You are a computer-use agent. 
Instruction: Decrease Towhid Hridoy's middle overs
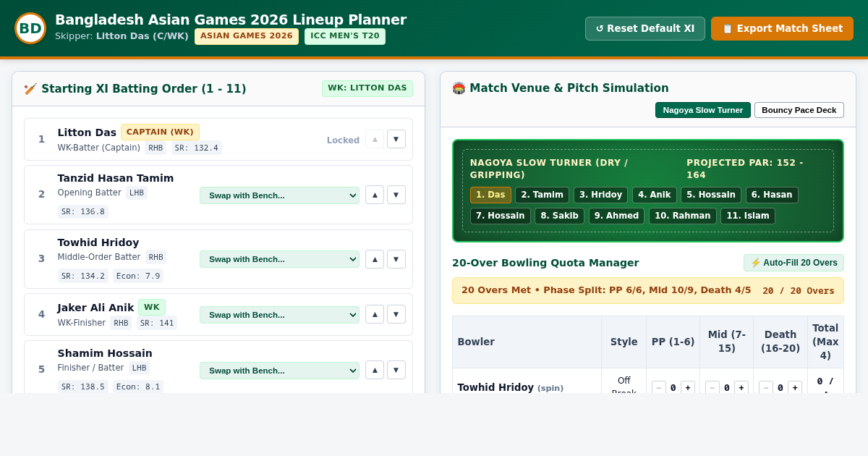pyautogui.click(x=712, y=388)
